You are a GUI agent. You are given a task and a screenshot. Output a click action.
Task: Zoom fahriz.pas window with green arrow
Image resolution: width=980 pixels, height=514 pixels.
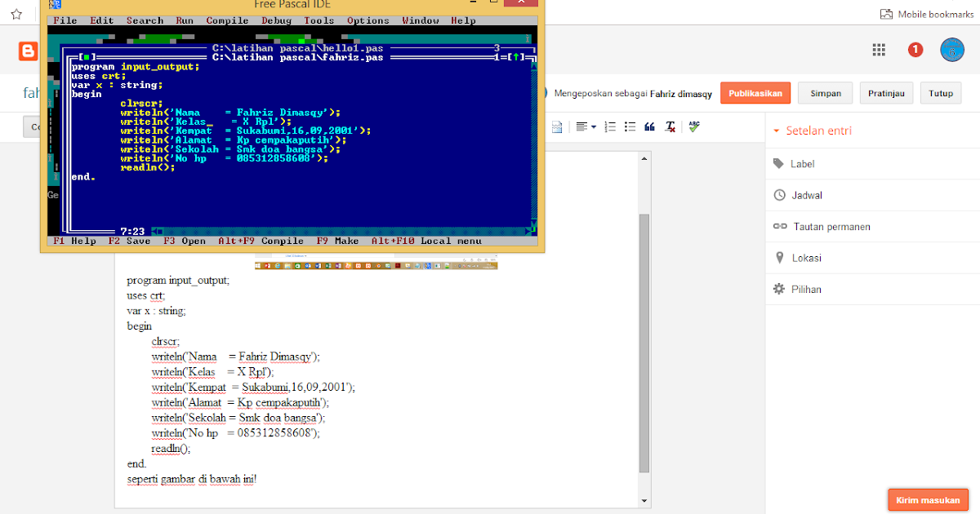518,57
